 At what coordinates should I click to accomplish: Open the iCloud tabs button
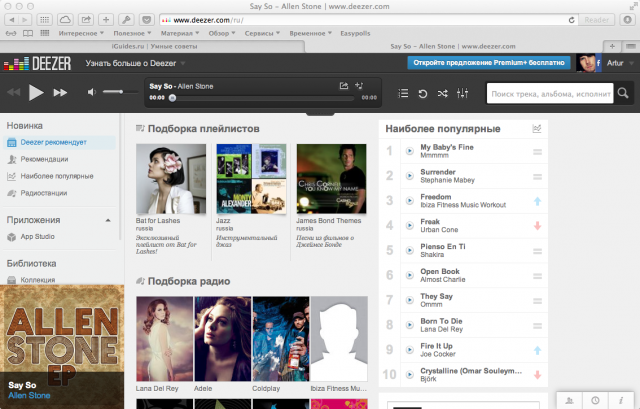coord(65,20)
